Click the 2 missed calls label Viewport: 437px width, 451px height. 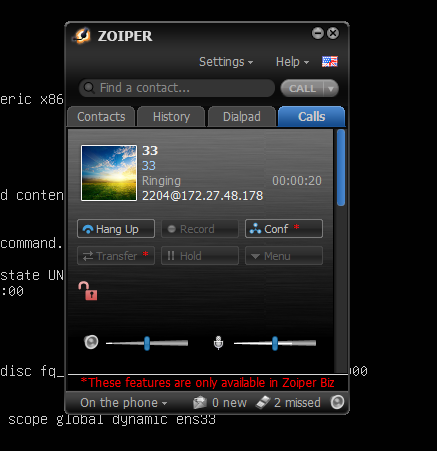pos(297,403)
